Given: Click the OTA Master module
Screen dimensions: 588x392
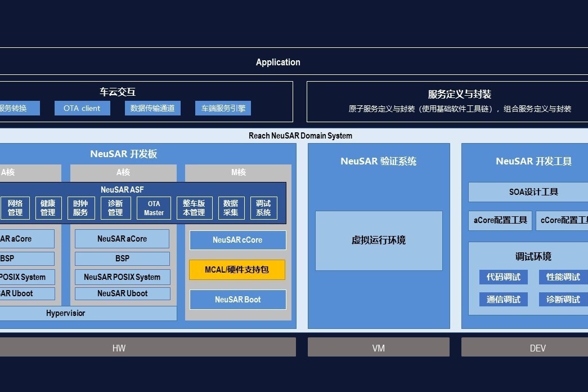Looking at the screenshot, I should click(x=154, y=207).
